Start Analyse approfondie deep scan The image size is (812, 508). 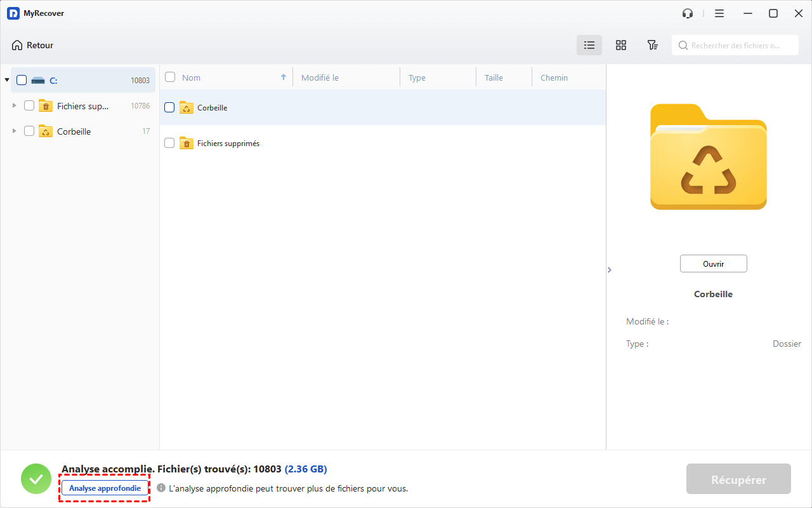[x=105, y=488]
